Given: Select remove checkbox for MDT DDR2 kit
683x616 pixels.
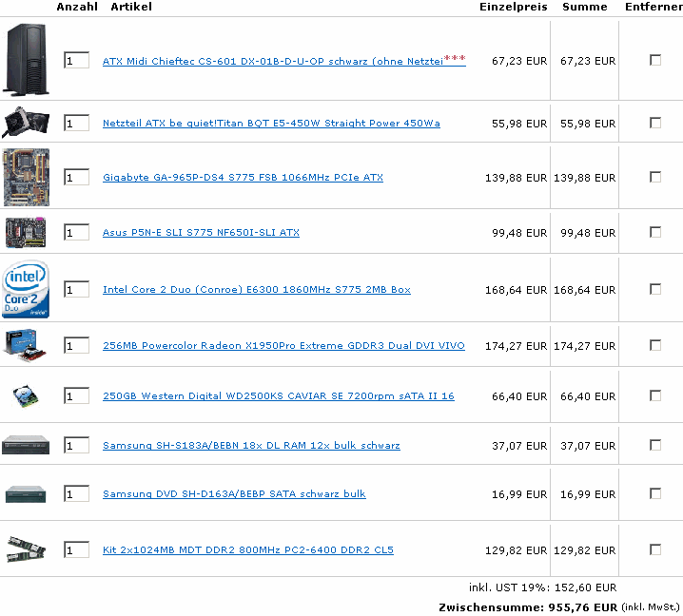Looking at the screenshot, I should click(655, 549).
